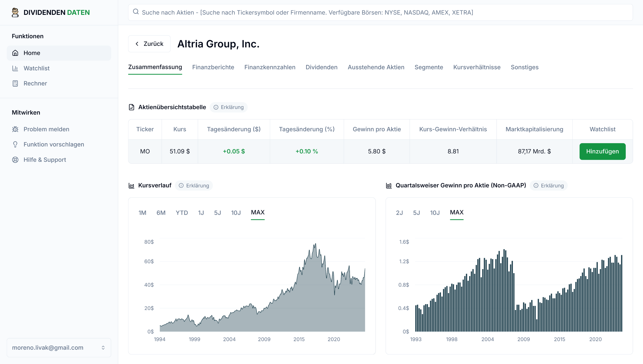
Task: Click the Home house icon
Action: (x=15, y=53)
